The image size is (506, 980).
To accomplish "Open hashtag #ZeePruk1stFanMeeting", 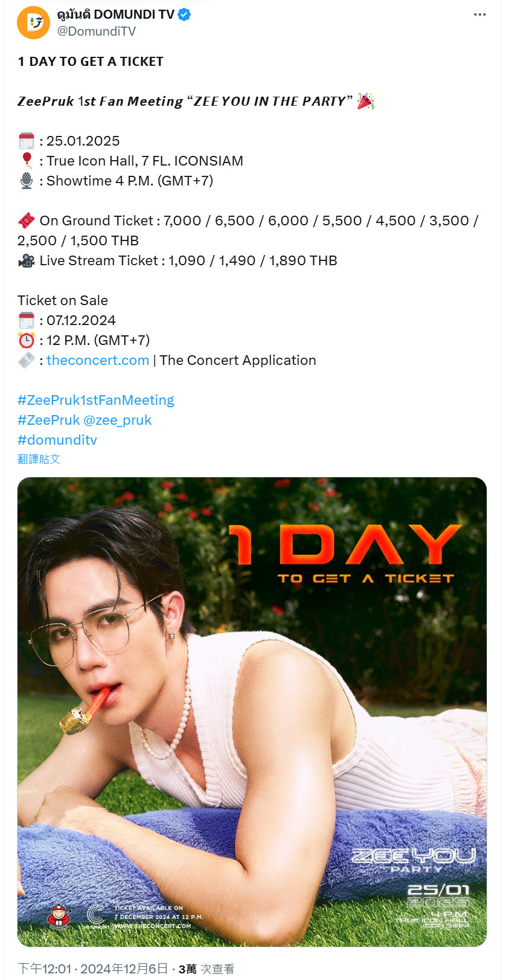I will tap(96, 400).
